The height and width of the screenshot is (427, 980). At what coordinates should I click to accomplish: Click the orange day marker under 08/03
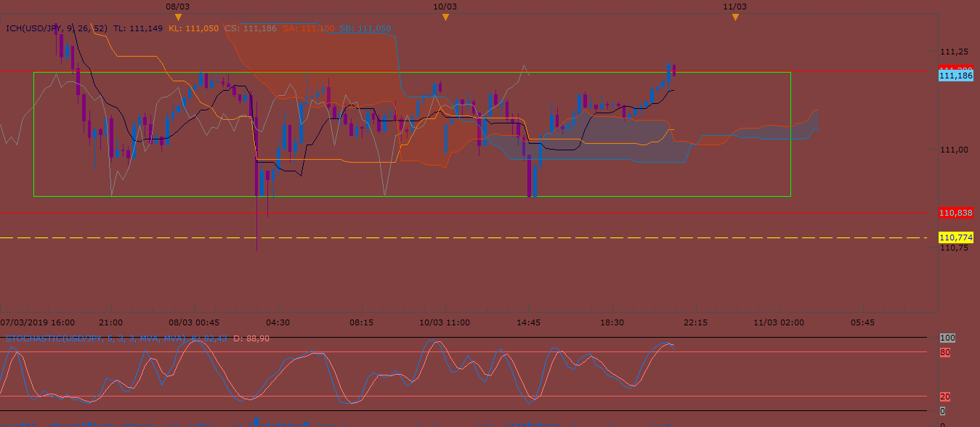(x=178, y=17)
